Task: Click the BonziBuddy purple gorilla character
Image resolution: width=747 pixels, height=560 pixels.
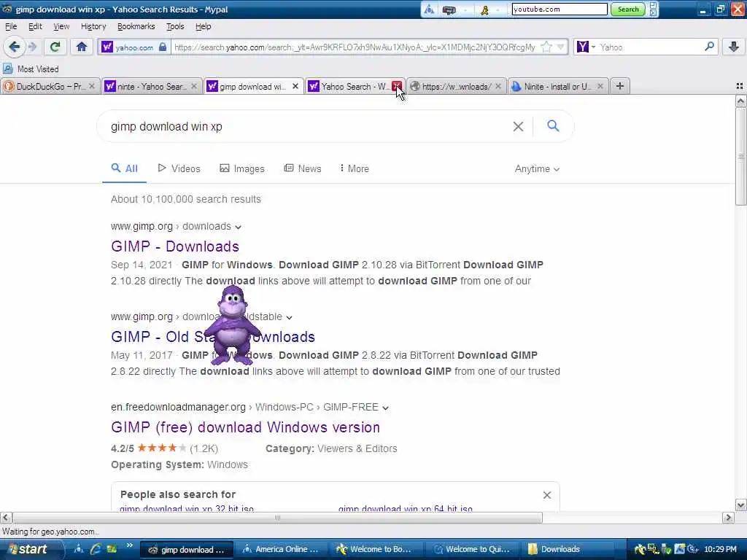Action: 233,324
